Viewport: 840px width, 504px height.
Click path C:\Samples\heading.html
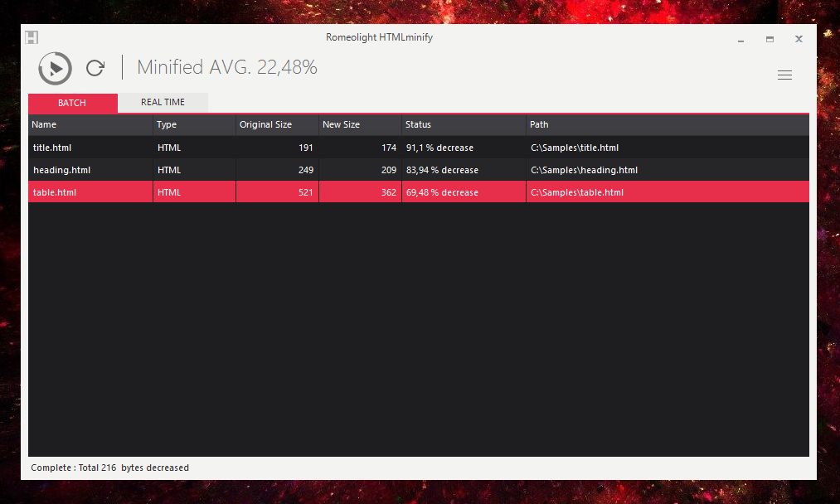585,170
